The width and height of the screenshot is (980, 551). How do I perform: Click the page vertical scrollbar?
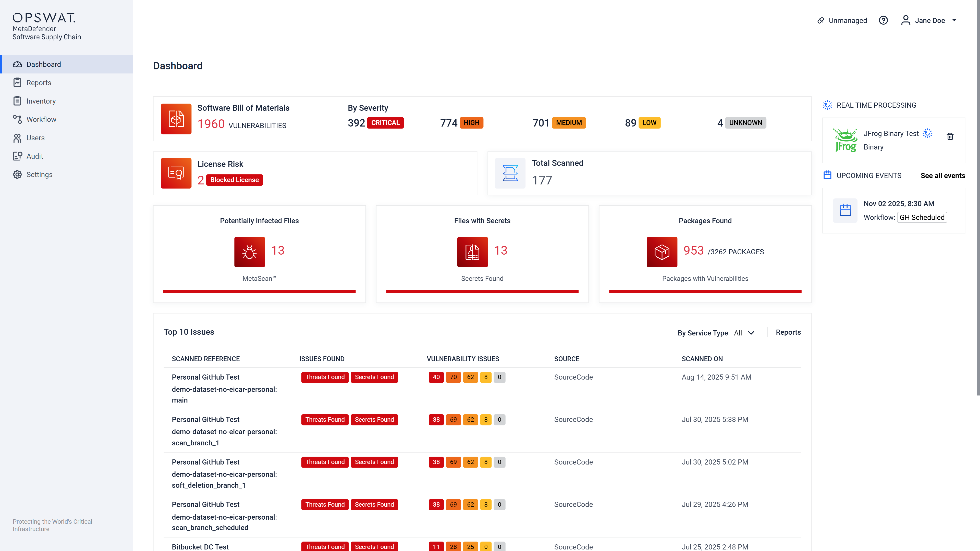(x=978, y=198)
